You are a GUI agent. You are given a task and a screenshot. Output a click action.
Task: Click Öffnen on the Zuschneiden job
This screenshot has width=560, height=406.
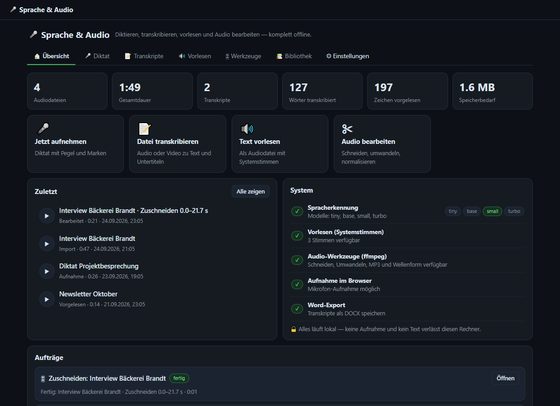506,378
